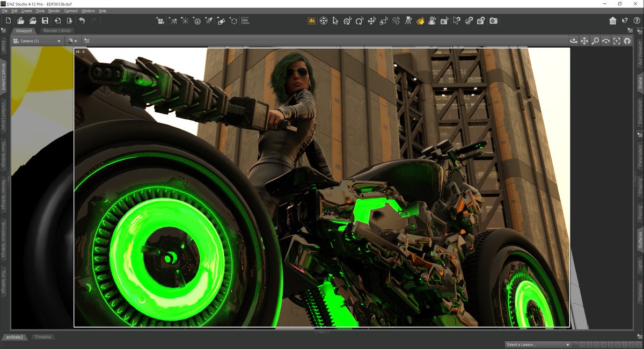
Task: Click the Pan view control
Action: click(584, 41)
